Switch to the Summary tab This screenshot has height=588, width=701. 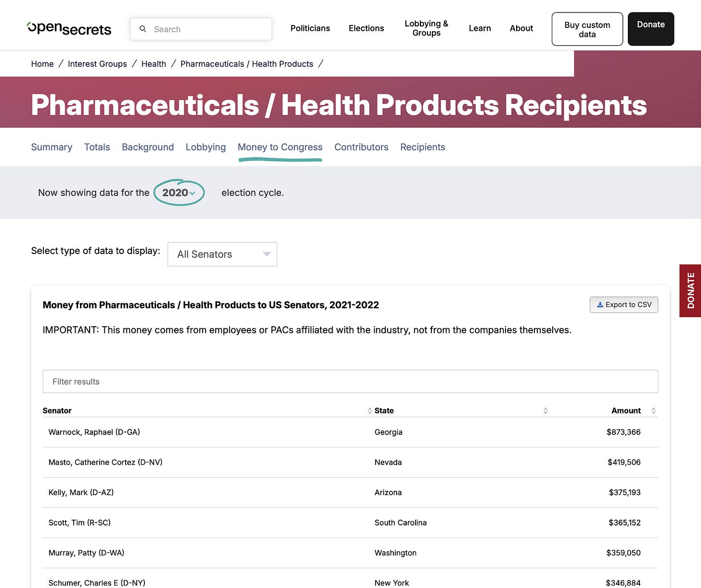(x=52, y=147)
